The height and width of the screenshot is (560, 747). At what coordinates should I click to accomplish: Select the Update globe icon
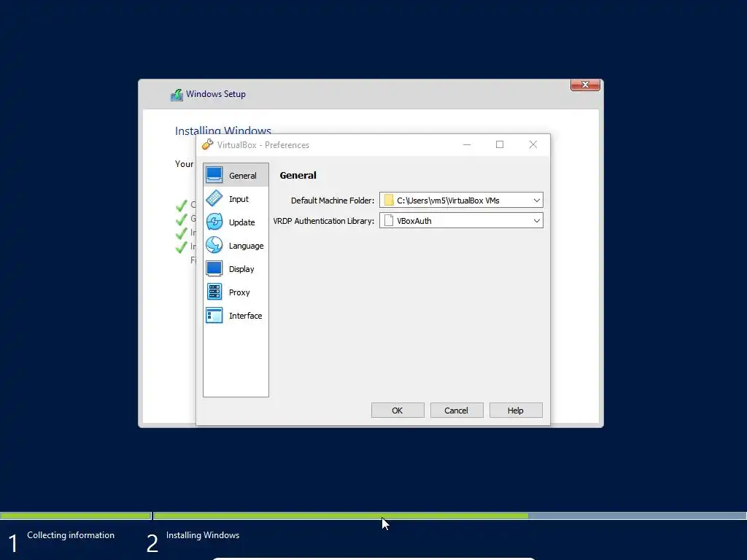pos(214,222)
